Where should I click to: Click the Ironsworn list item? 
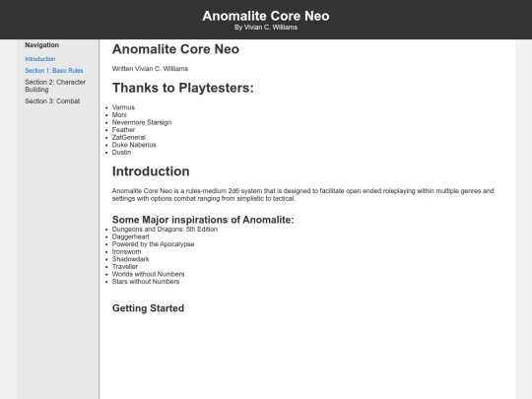pos(126,252)
